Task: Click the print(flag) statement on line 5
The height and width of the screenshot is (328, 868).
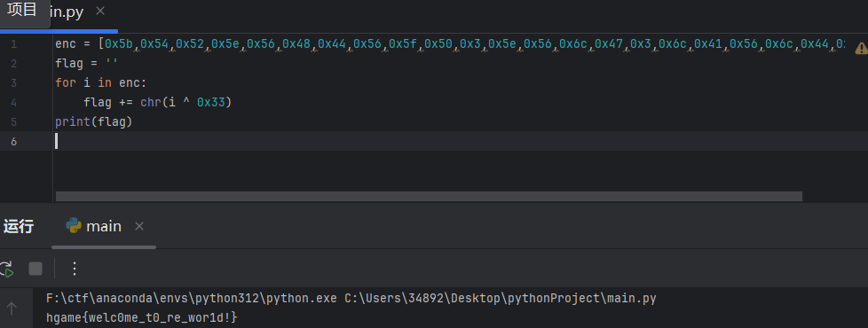Action: [93, 121]
